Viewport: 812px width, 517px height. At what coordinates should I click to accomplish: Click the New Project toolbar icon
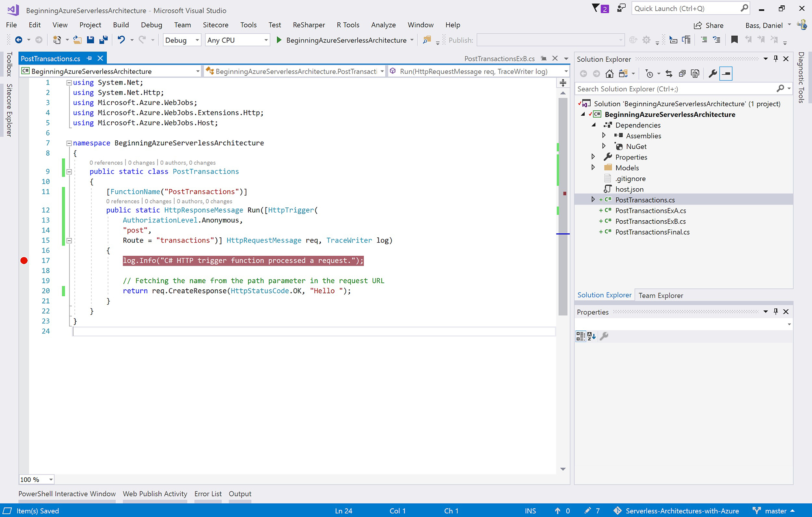click(57, 40)
